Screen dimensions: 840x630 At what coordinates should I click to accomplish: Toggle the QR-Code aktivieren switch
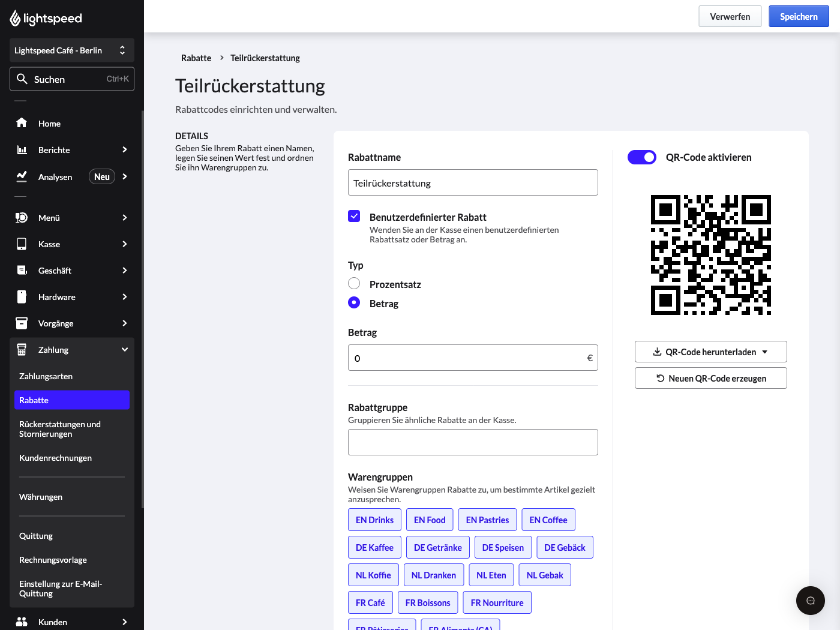point(642,157)
